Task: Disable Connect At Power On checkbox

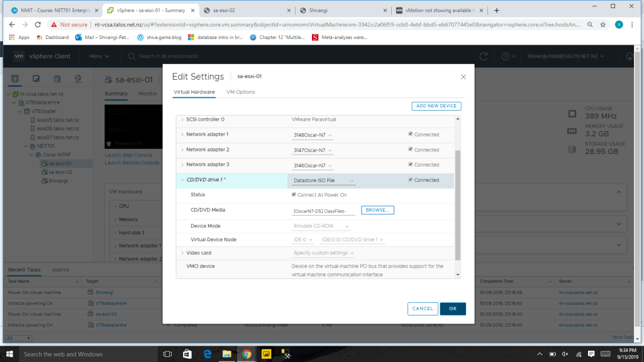Action: [294, 195]
